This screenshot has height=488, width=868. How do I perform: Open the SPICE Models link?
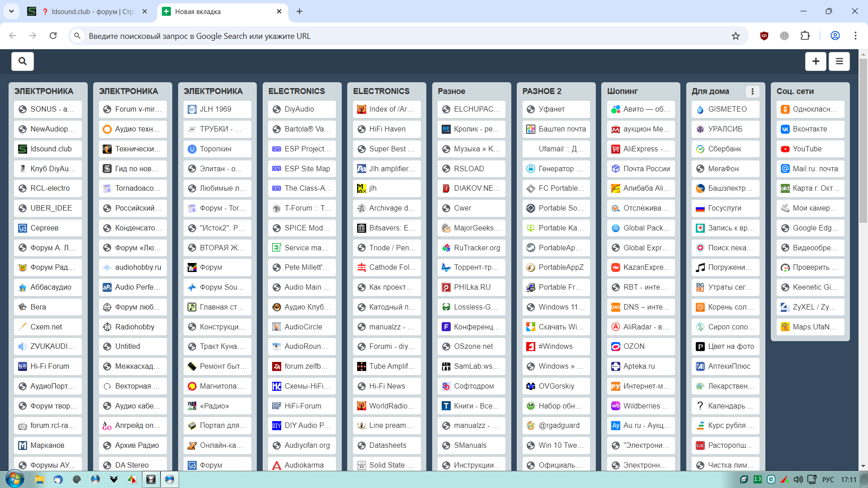(x=302, y=228)
